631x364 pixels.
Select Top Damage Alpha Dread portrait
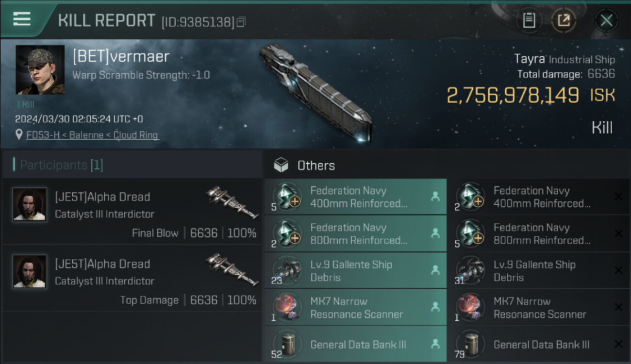click(30, 272)
